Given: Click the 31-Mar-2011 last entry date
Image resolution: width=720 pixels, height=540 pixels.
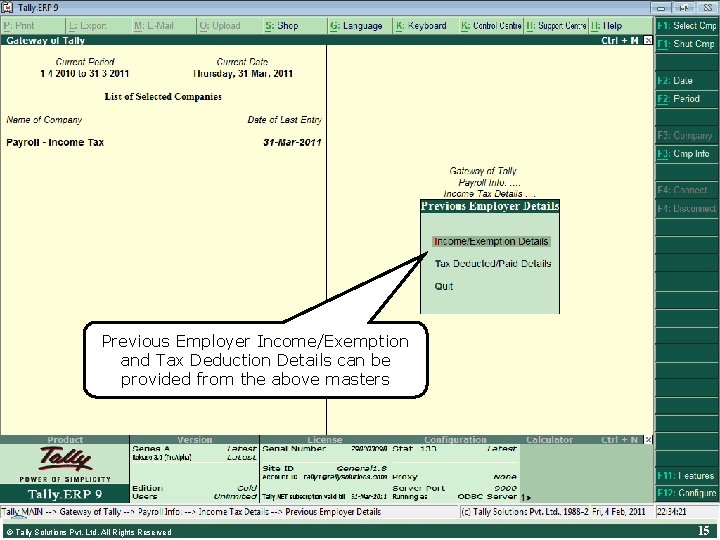Looking at the screenshot, I should pyautogui.click(x=292, y=142).
